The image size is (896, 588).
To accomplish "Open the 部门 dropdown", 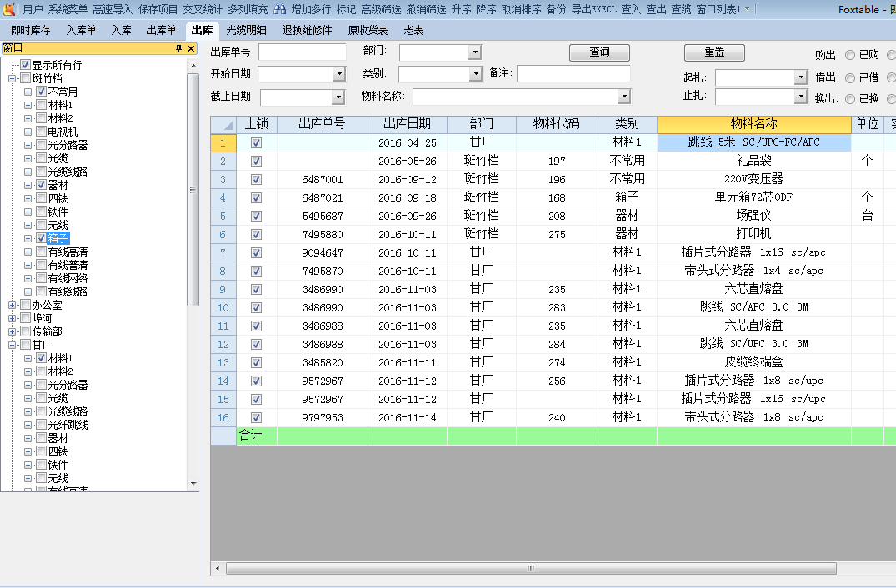I will point(475,52).
